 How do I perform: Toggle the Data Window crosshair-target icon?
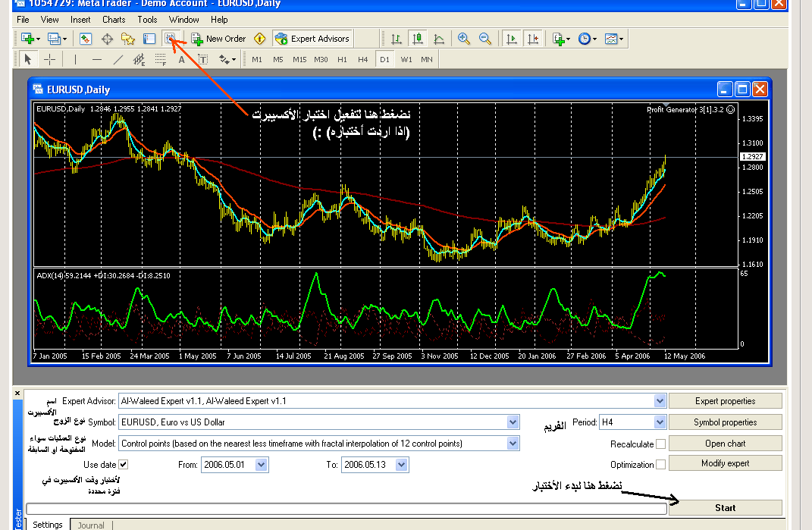[x=107, y=39]
